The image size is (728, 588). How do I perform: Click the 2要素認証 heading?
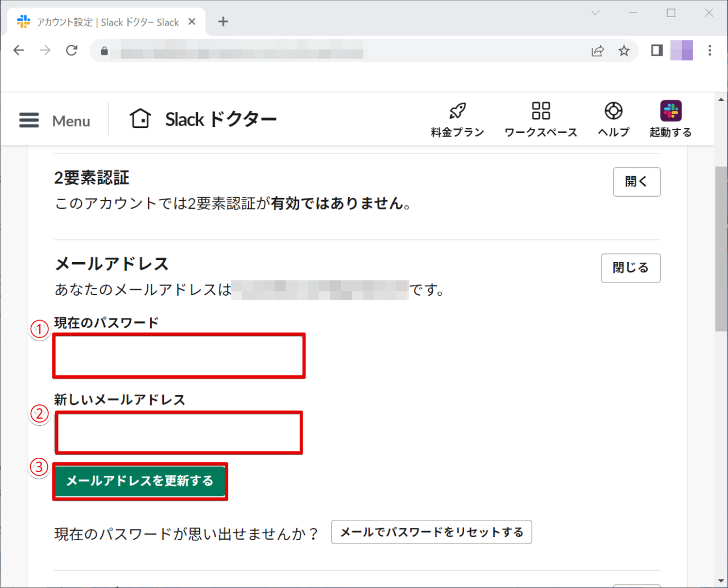click(x=92, y=178)
